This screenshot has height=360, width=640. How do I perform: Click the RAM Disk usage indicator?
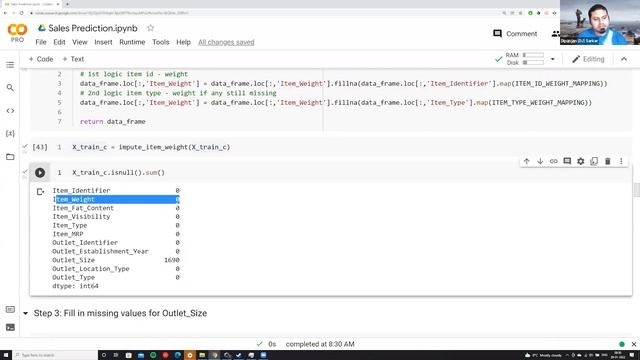[524, 59]
